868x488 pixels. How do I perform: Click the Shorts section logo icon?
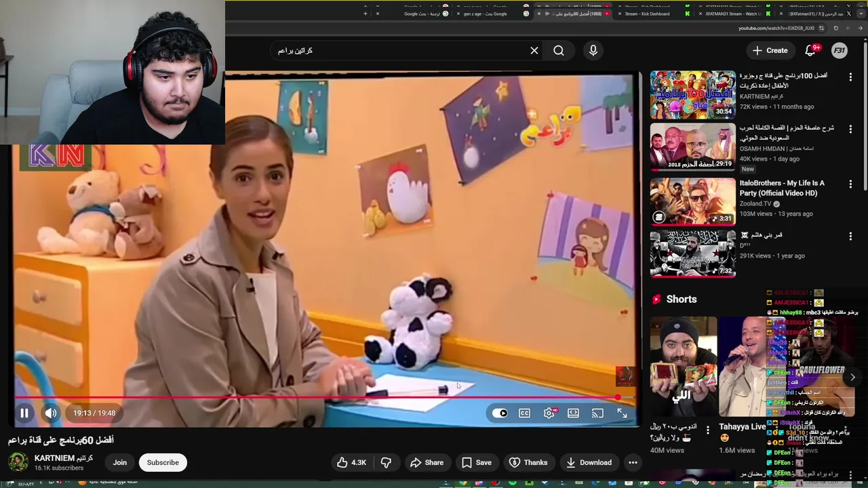pos(656,299)
